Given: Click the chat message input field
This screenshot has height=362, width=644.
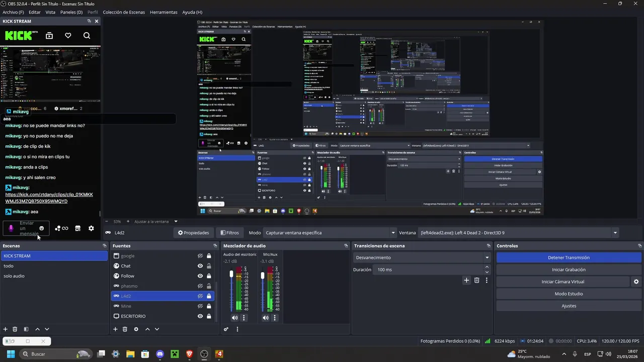Looking at the screenshot, I should [26, 228].
